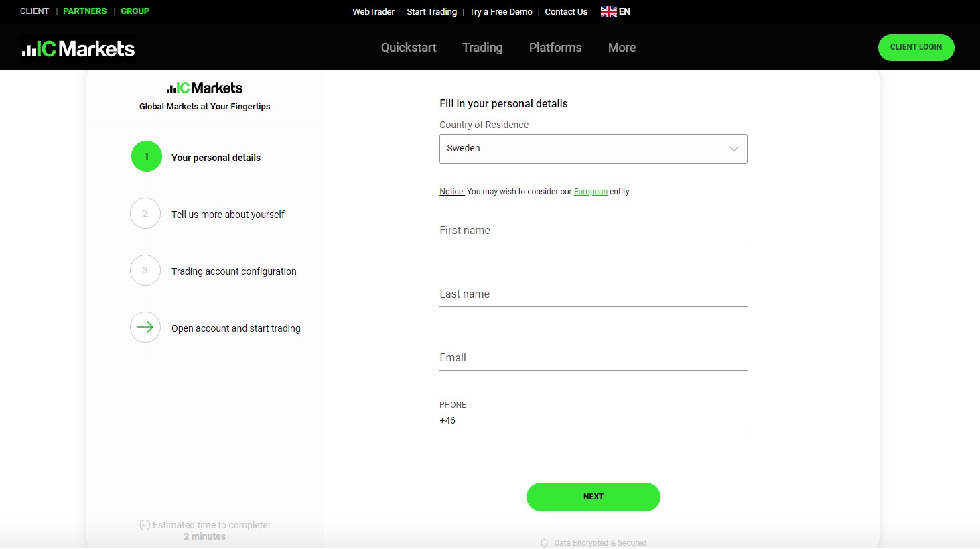Select 'Trading account configuration' step label

[234, 271]
